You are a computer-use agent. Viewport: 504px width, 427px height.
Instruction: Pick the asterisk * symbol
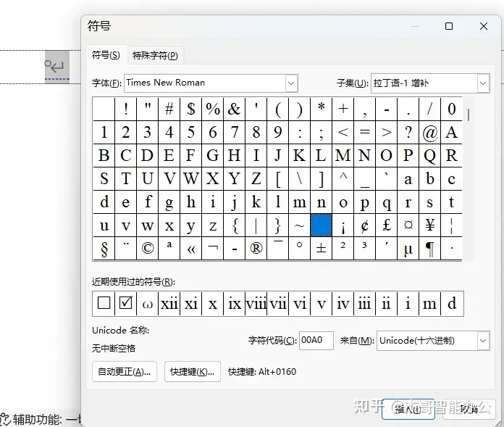(321, 109)
